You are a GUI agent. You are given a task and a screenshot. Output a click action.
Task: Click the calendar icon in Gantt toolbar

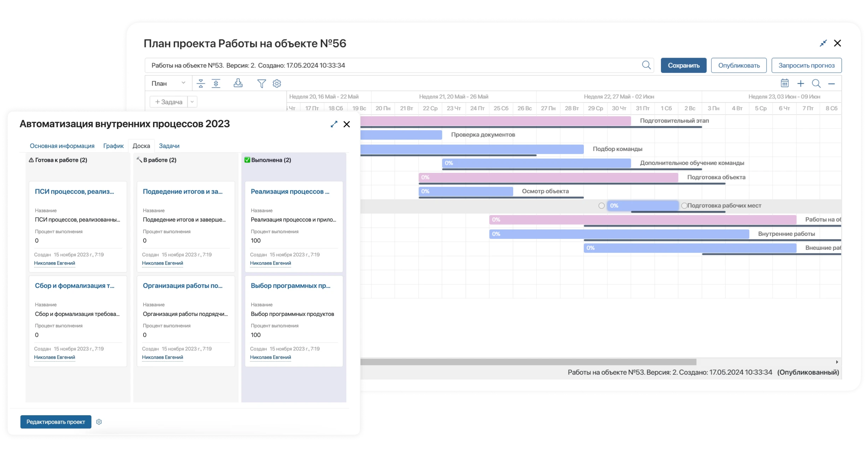785,83
